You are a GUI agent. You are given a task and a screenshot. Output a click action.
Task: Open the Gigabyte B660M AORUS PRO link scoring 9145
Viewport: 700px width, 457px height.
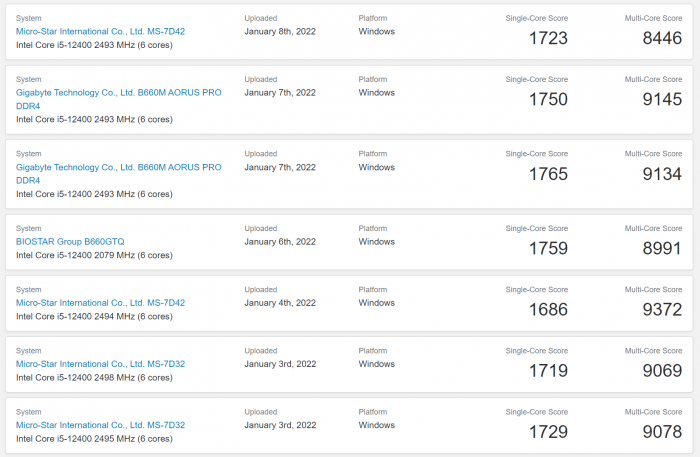pos(118,93)
